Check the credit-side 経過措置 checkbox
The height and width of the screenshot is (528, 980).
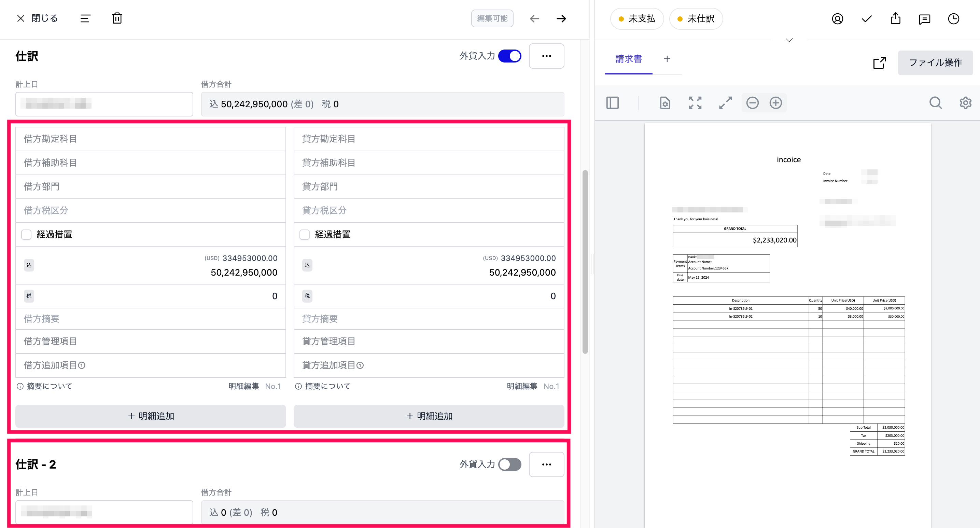305,234
